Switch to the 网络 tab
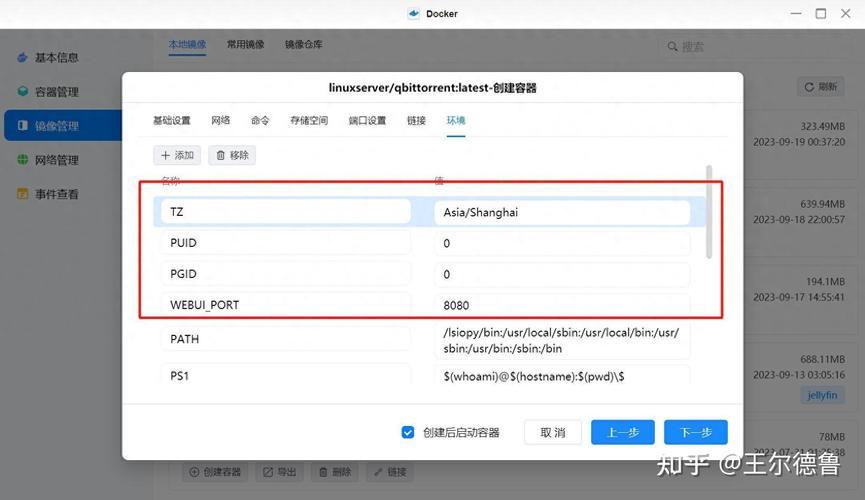 [221, 120]
